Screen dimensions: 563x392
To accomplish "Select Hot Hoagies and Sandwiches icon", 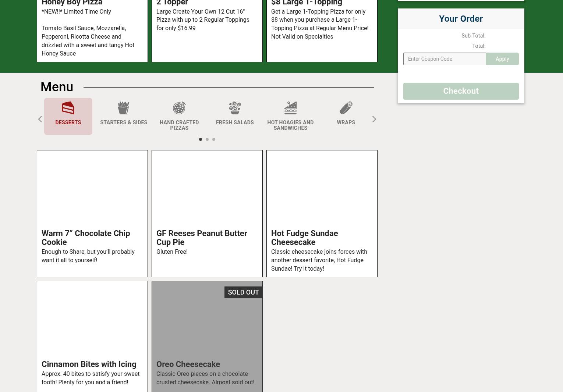I will click(290, 108).
